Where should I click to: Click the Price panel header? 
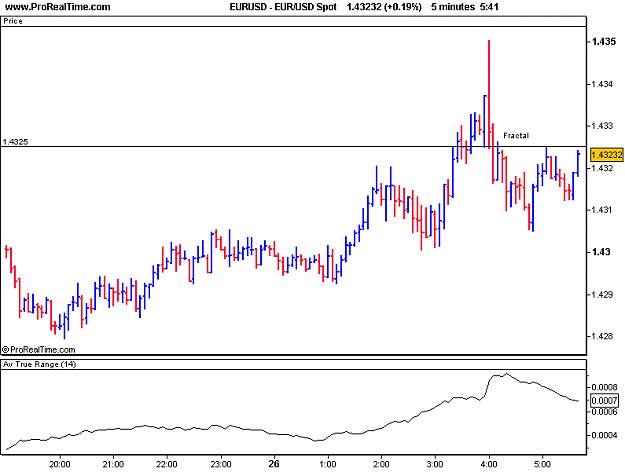coord(293,21)
